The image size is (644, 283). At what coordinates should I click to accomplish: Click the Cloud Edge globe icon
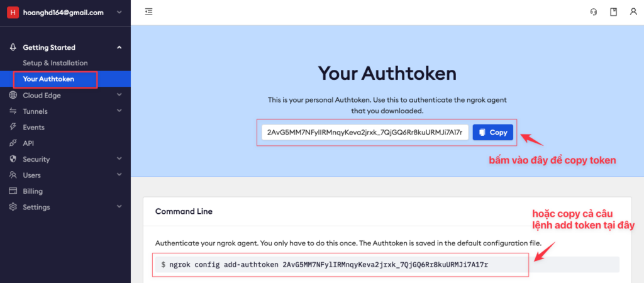(x=13, y=96)
